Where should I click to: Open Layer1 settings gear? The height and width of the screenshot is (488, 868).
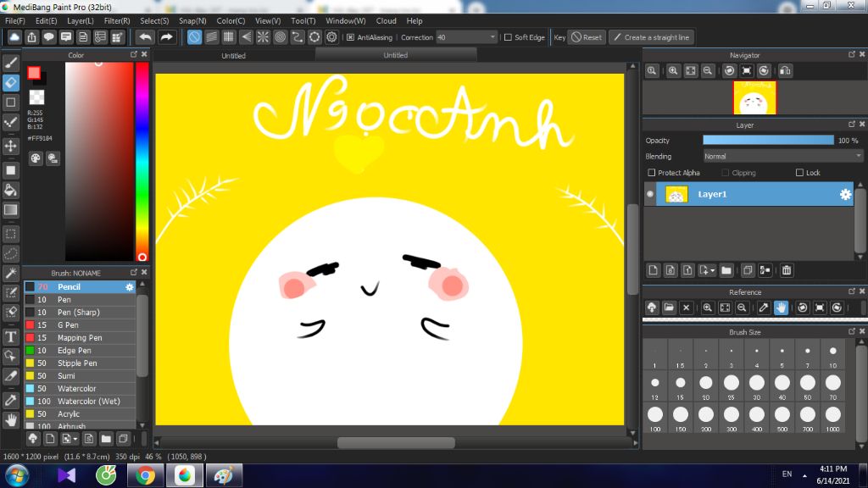click(845, 194)
